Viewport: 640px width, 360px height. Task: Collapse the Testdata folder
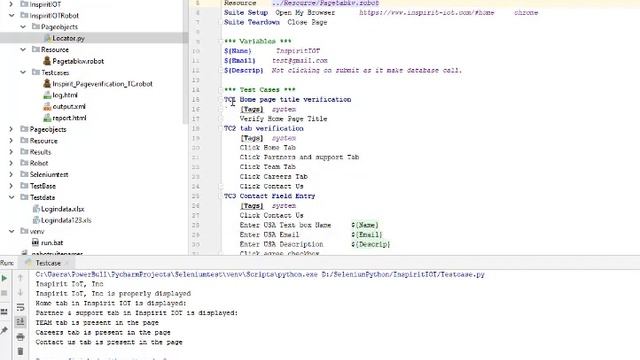click(x=11, y=197)
